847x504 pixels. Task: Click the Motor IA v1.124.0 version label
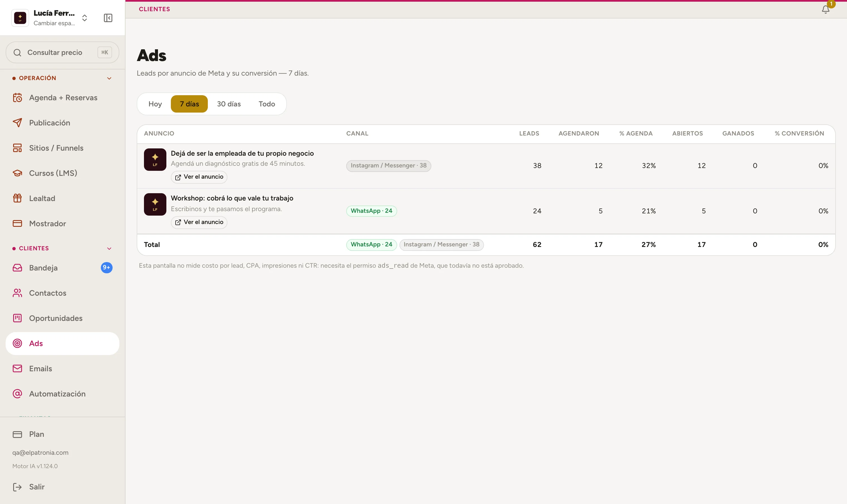coord(35,466)
